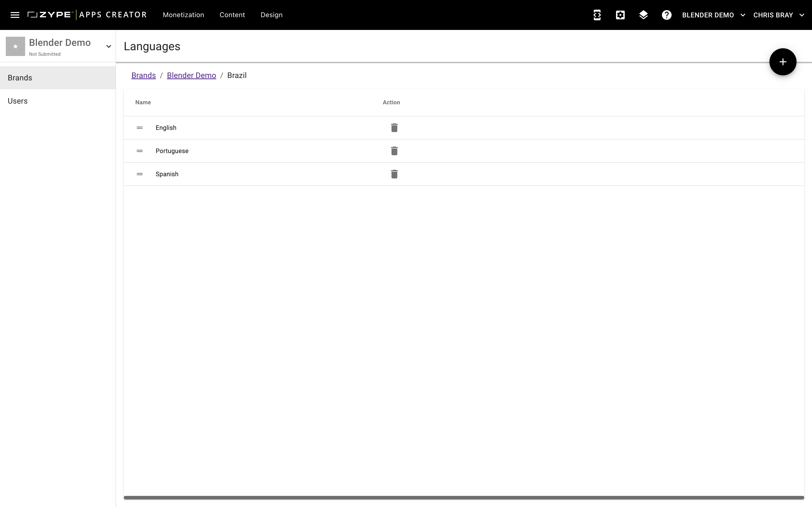Screen dimensions: 812x507
Task: Delete the Portuguese language
Action: [x=394, y=151]
